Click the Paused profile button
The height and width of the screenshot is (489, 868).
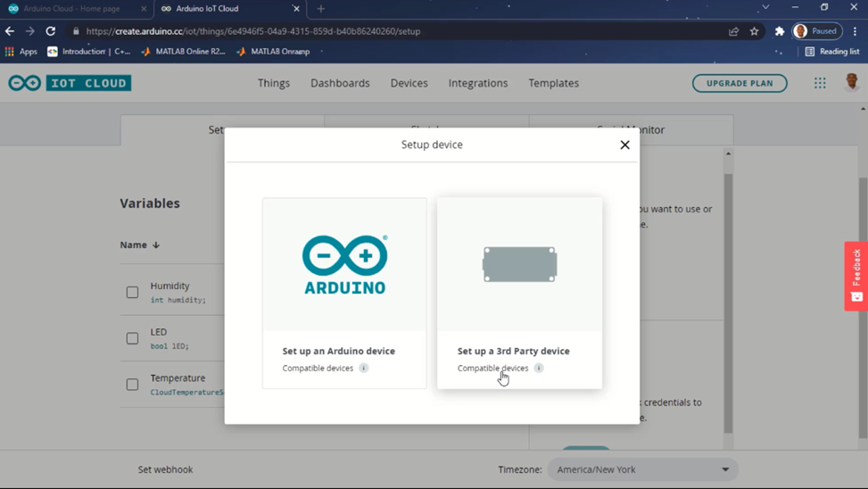[817, 31]
